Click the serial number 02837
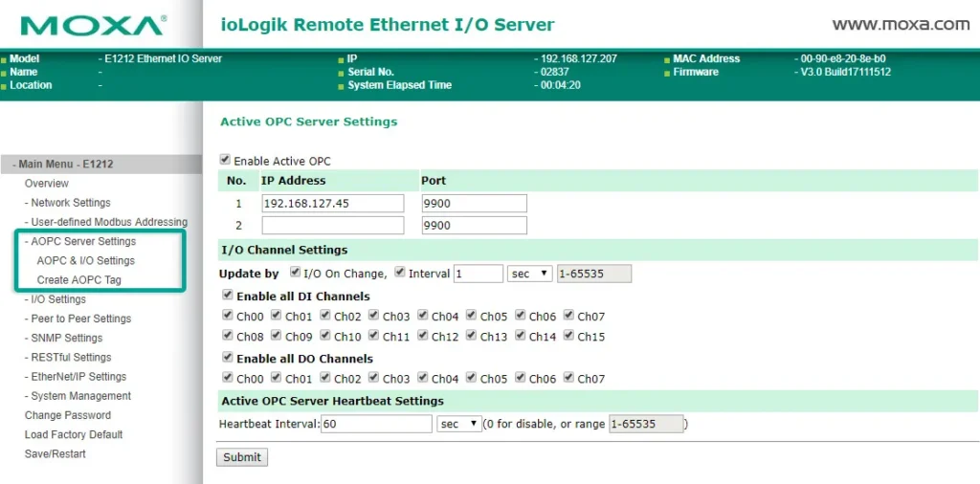The image size is (980, 484). point(555,72)
